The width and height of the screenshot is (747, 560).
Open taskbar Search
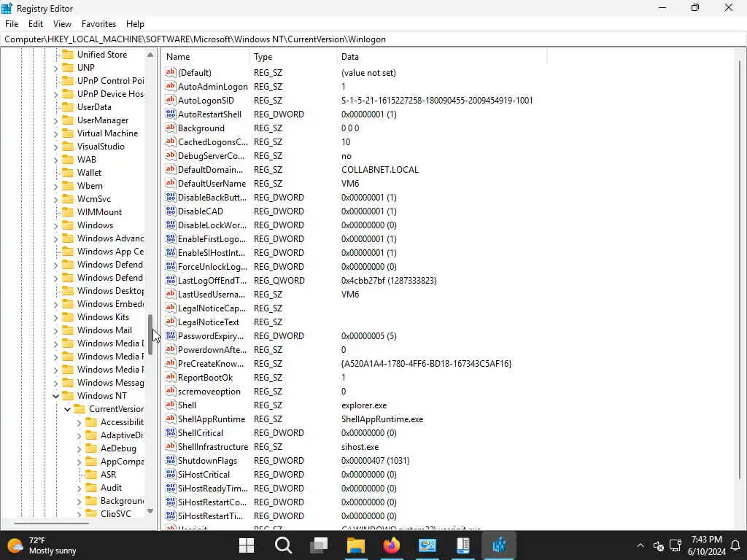pos(283,545)
